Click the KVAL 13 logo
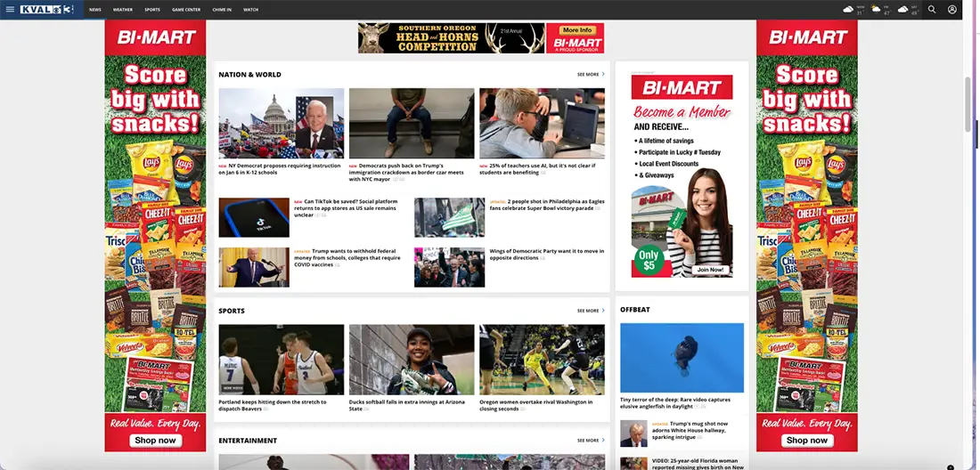Image resolution: width=980 pixels, height=470 pixels. (x=47, y=10)
